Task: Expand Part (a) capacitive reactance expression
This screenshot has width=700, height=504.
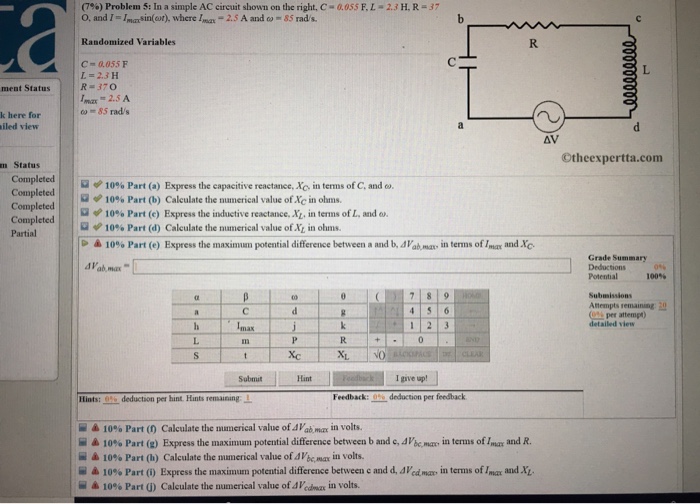Action: point(85,184)
